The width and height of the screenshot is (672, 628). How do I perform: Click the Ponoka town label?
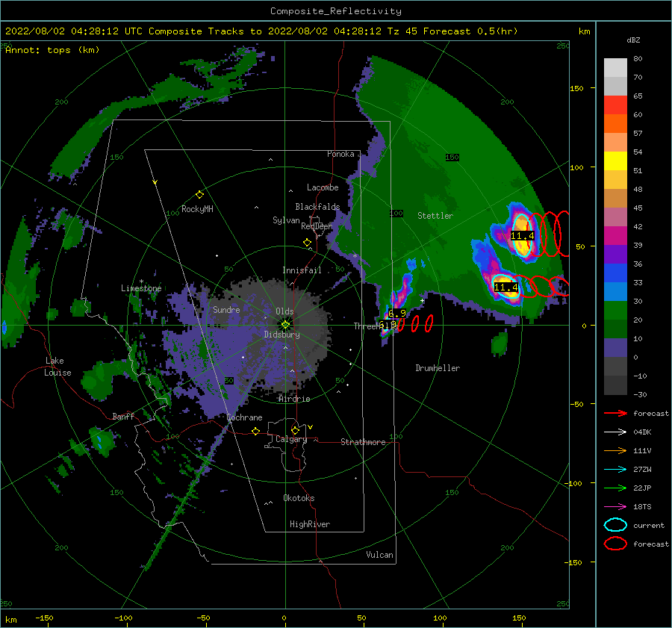point(340,154)
